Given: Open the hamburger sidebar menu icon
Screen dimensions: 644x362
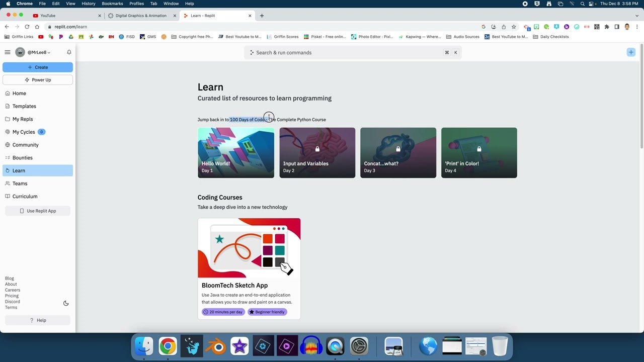Looking at the screenshot, I should coord(8,52).
